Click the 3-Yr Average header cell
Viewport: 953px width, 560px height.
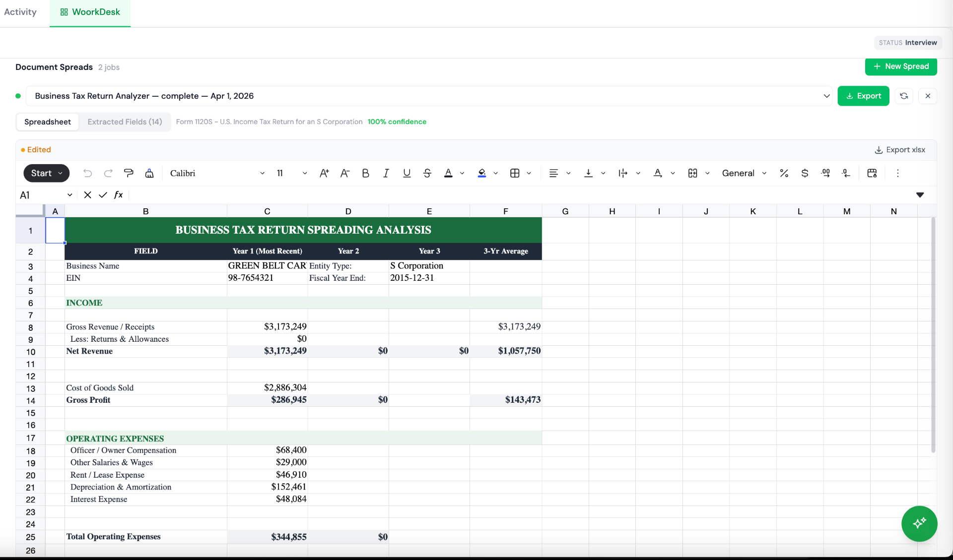pyautogui.click(x=506, y=251)
